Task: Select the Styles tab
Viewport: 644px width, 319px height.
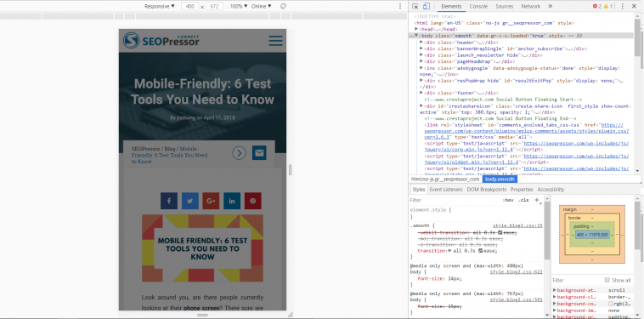Action: (419, 190)
